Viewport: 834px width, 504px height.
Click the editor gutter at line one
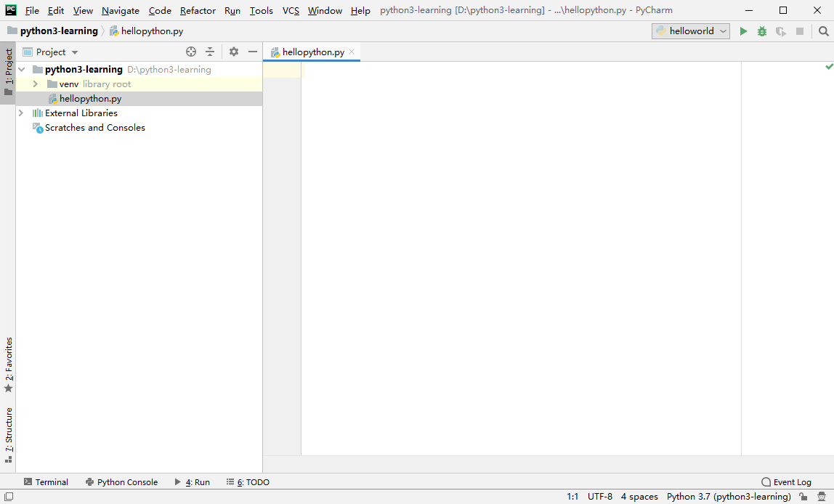click(x=282, y=70)
